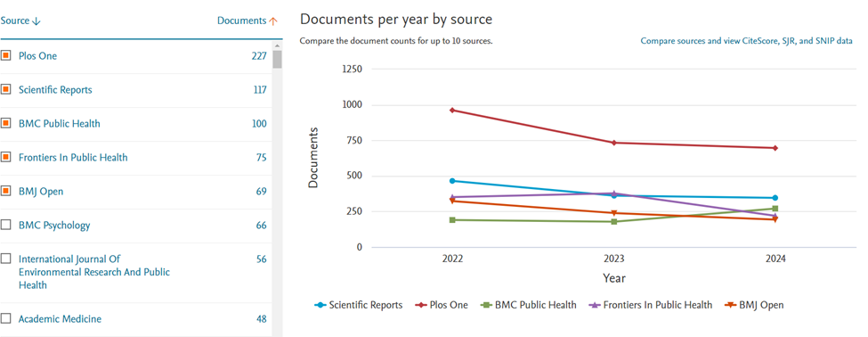This screenshot has width=868, height=337.
Task: Toggle BMJ Open series in chart legend
Action: (x=754, y=305)
